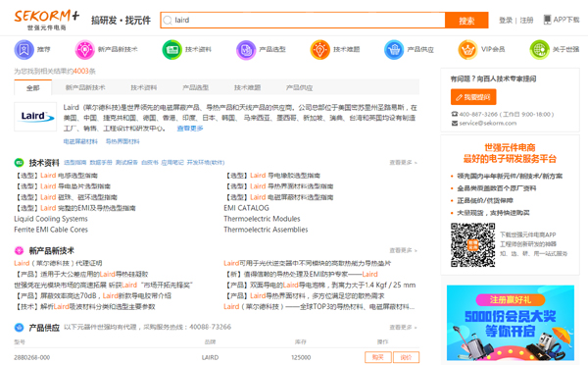The image size is (588, 365).
Task: Open article about 1.4 Kgf / 25 mm
Action: 319,285
